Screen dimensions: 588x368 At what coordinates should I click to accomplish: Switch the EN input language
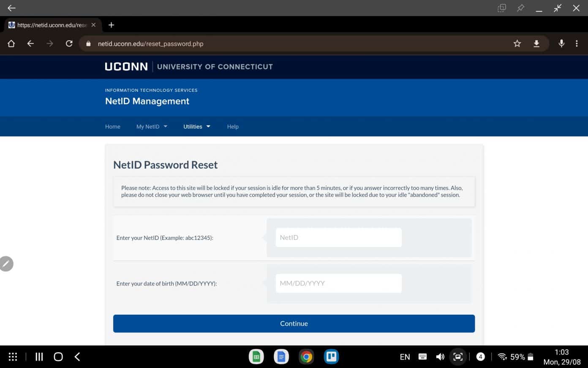[x=404, y=357]
